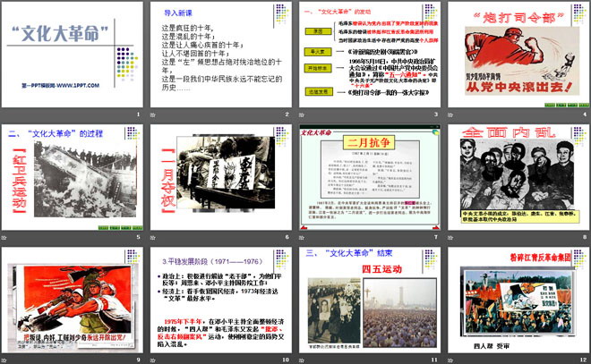Click animation star icon under slide 9

(x=4, y=360)
